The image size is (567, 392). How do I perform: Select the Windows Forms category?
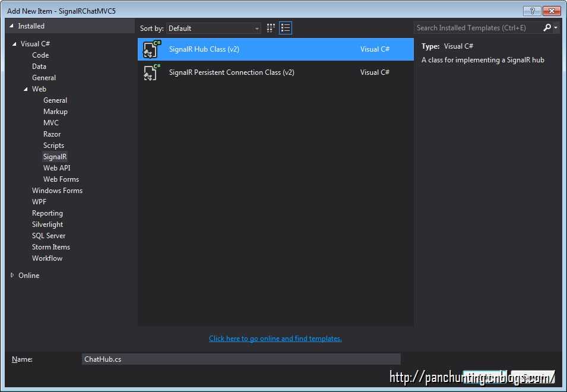pyautogui.click(x=57, y=191)
